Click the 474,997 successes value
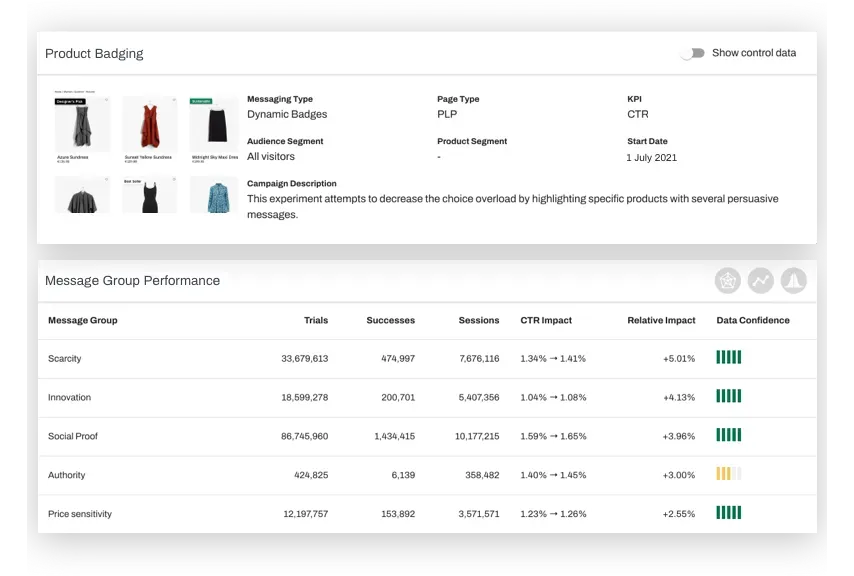Screen dimensions: 854x576 click(x=398, y=359)
